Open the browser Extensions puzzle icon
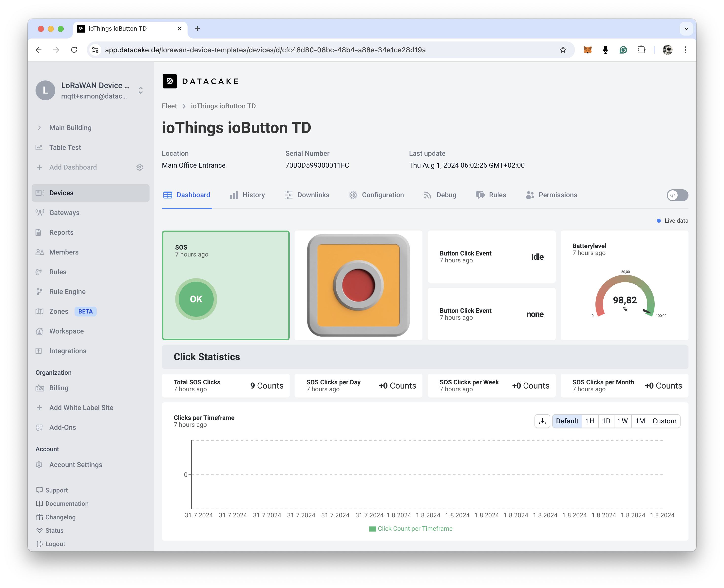724x588 pixels. pyautogui.click(x=641, y=50)
